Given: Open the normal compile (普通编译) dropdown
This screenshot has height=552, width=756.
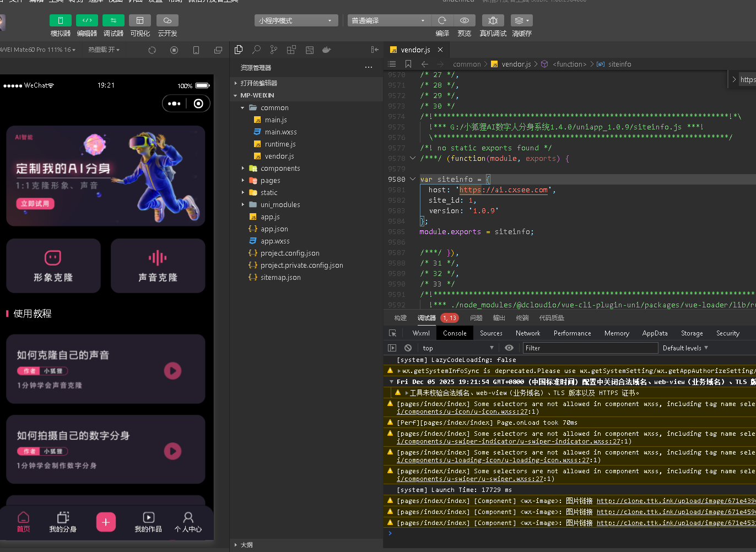Looking at the screenshot, I should tap(389, 21).
